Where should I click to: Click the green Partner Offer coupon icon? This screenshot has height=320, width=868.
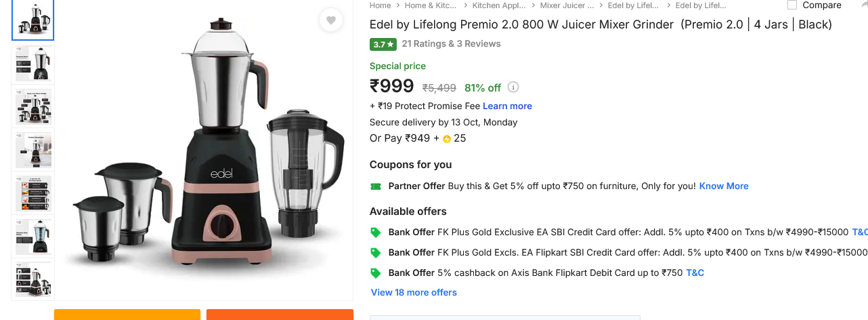coord(376,186)
